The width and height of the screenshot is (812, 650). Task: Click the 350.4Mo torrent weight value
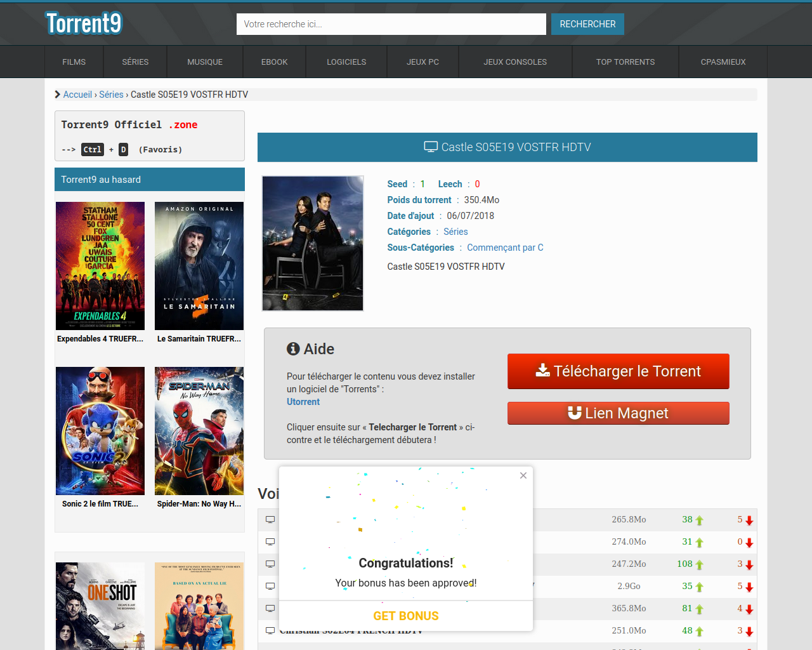(x=481, y=200)
